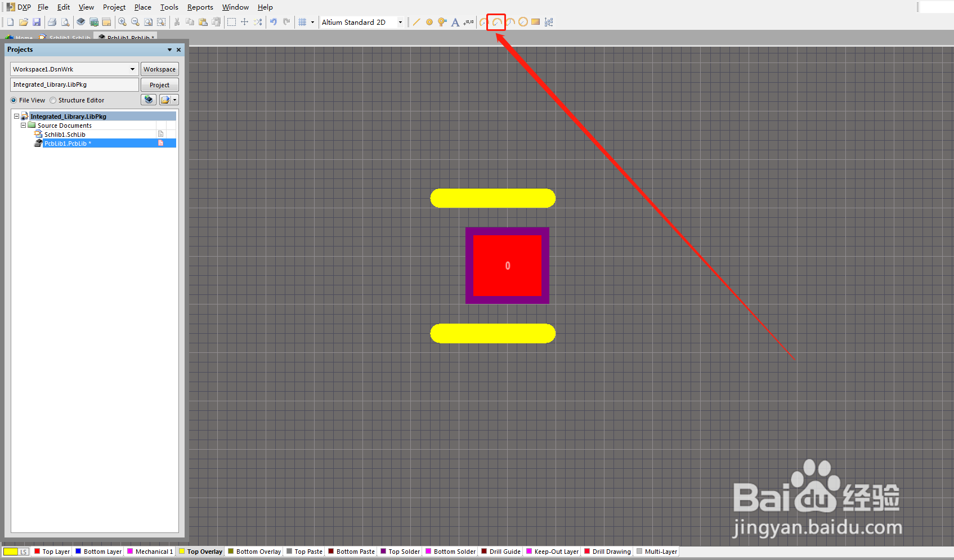Click the Workspace button
954x560 pixels.
click(x=159, y=69)
